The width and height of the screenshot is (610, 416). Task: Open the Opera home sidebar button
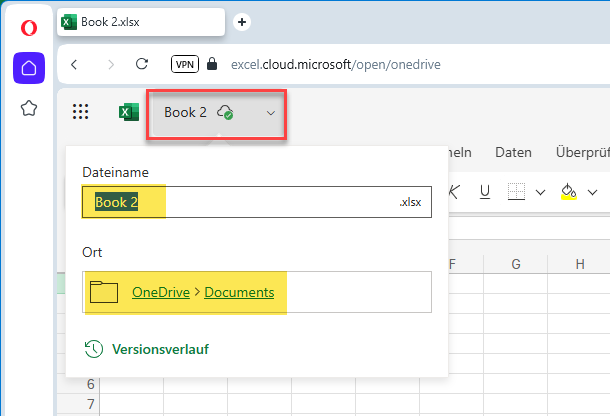tap(29, 68)
